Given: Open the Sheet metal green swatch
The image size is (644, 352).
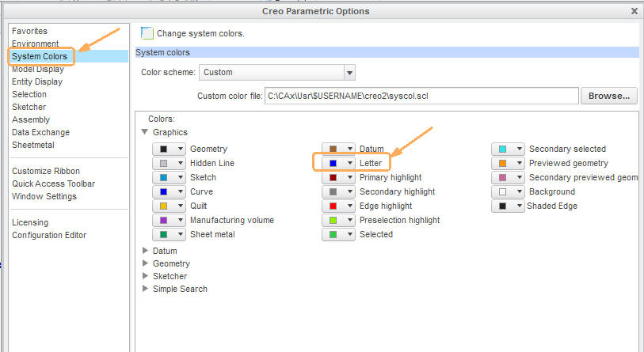Looking at the screenshot, I should coord(169,235).
